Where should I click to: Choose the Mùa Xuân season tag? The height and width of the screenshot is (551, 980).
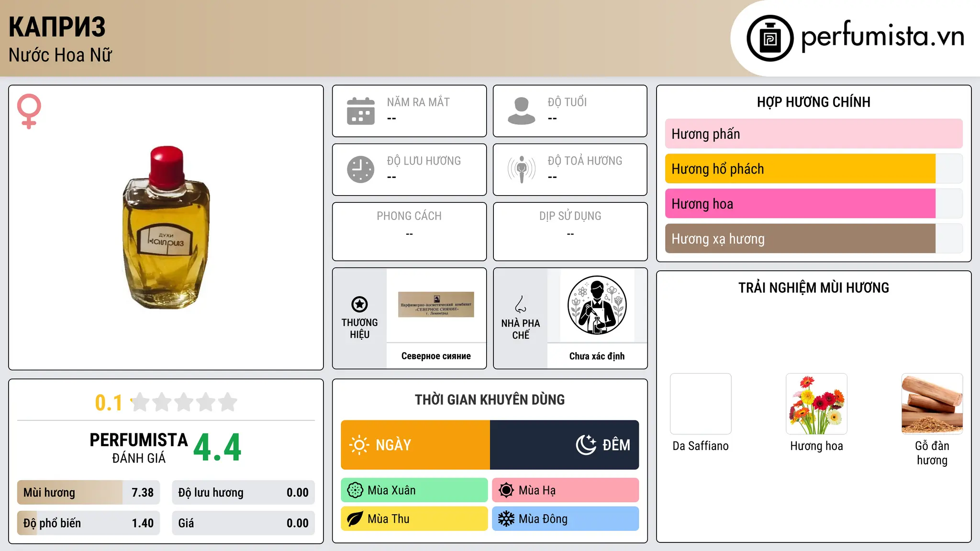(x=414, y=490)
